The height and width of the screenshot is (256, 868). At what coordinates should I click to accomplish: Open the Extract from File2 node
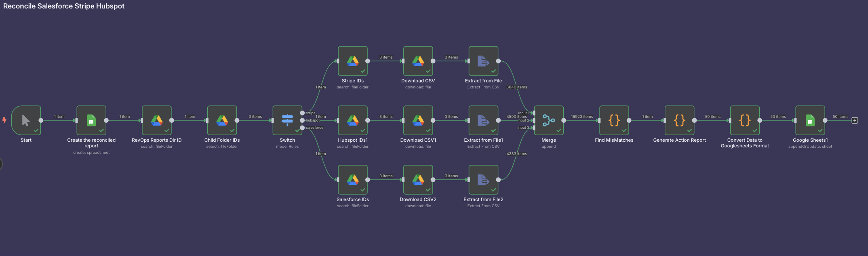(483, 180)
